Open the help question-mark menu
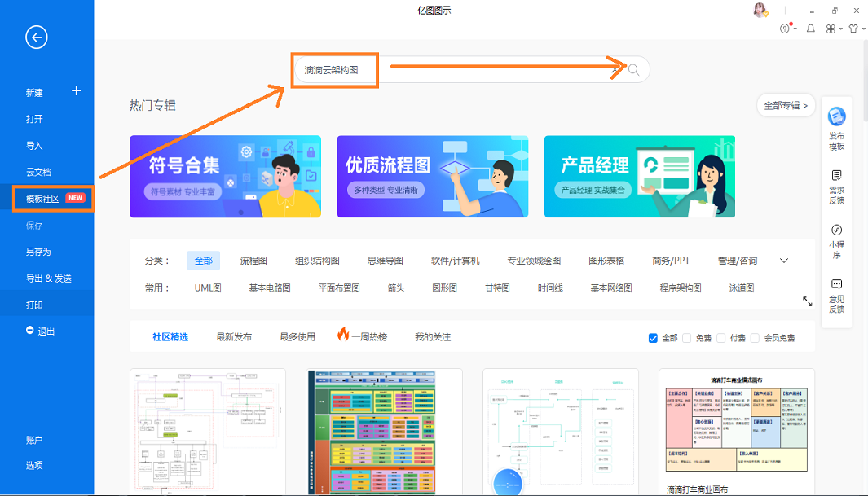The image size is (868, 496). coord(785,29)
